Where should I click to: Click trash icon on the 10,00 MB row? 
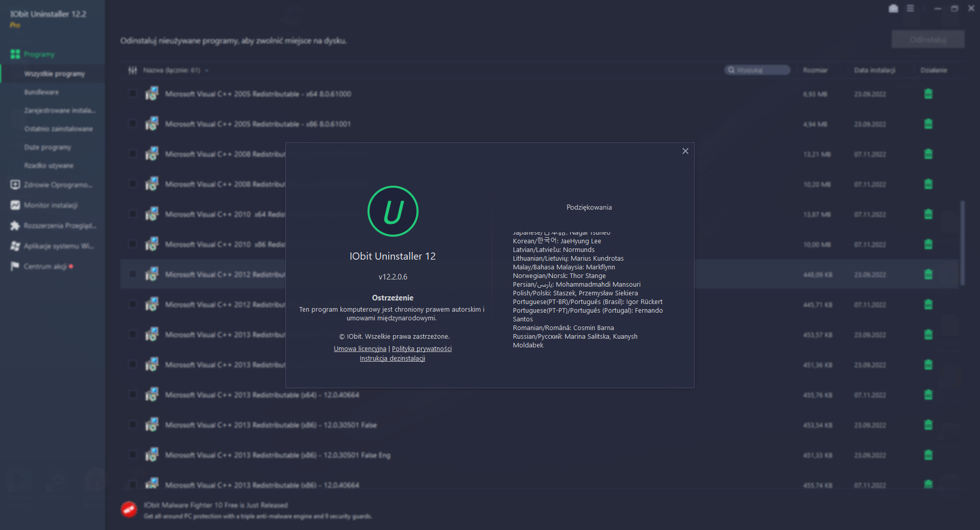pyautogui.click(x=928, y=244)
